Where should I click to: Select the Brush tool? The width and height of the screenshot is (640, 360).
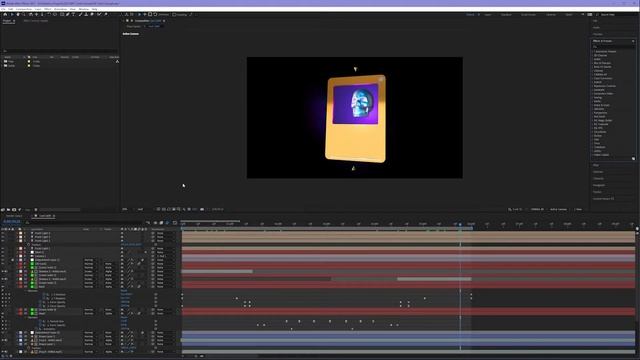click(80, 14)
